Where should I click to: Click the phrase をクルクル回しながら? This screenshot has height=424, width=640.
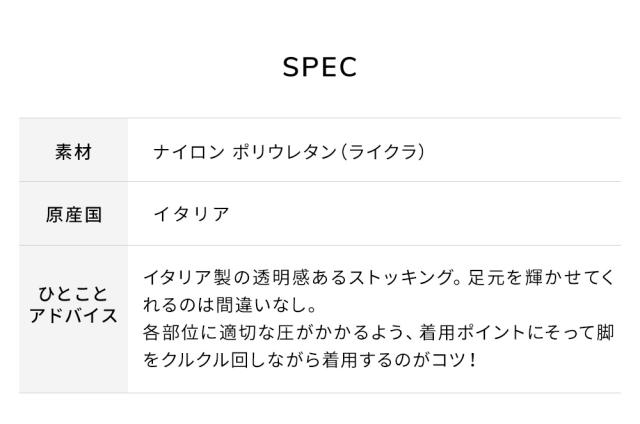click(x=237, y=358)
